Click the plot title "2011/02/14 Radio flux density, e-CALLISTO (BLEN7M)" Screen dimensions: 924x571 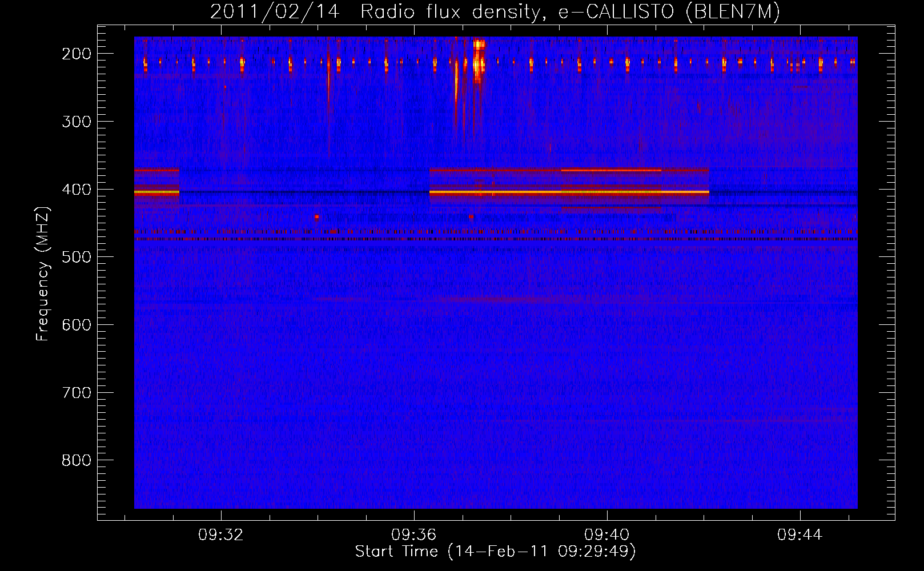495,12
